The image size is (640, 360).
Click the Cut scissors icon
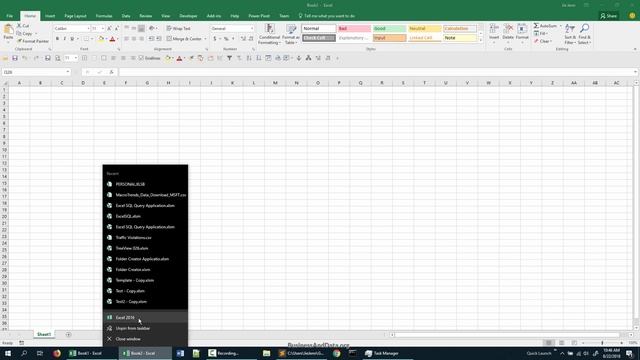coord(19,26)
